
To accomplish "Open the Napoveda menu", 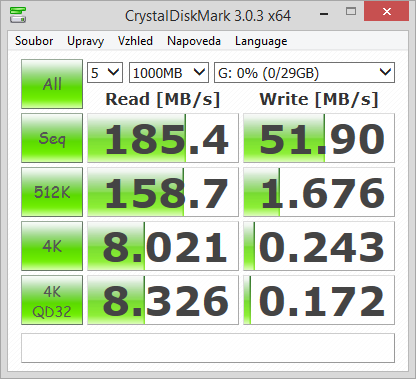I will coord(194,41).
